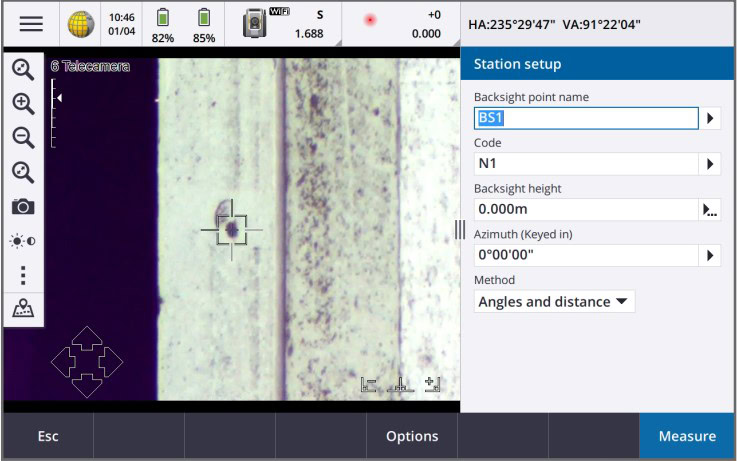Click the red laser target indicator
The width and height of the screenshot is (739, 461).
(370, 20)
